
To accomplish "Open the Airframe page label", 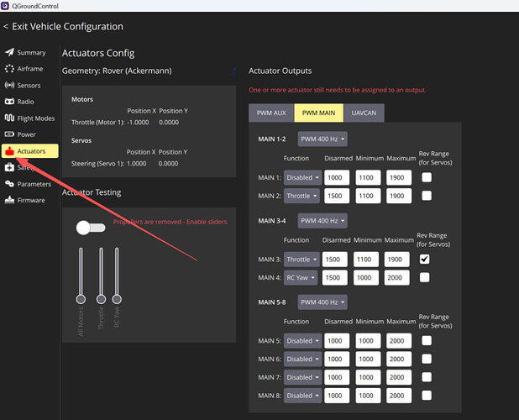I will tap(30, 69).
